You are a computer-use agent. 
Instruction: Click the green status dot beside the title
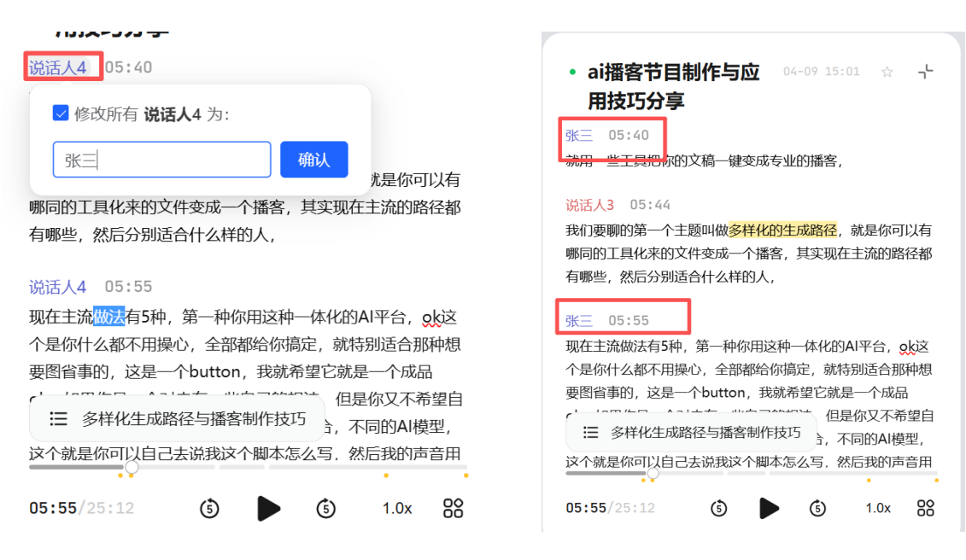pyautogui.click(x=572, y=72)
